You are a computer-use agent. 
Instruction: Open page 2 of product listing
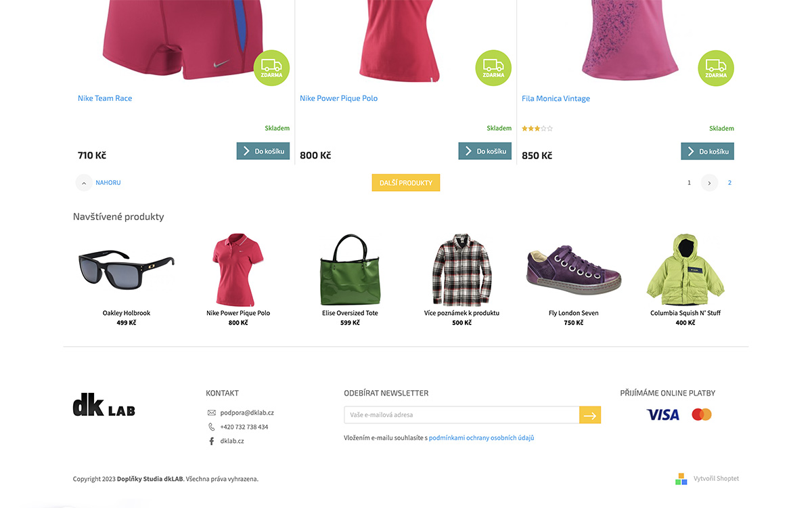[x=729, y=183]
